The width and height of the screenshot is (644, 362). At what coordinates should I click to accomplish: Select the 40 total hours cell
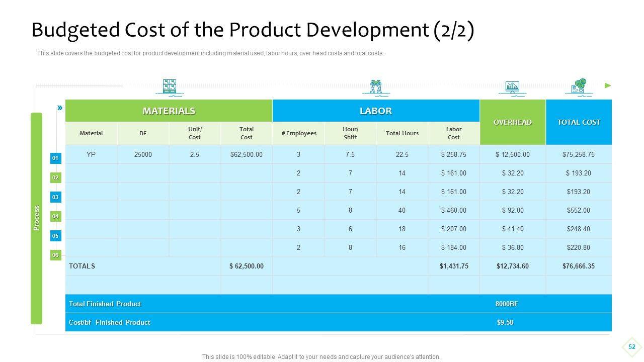pos(402,210)
